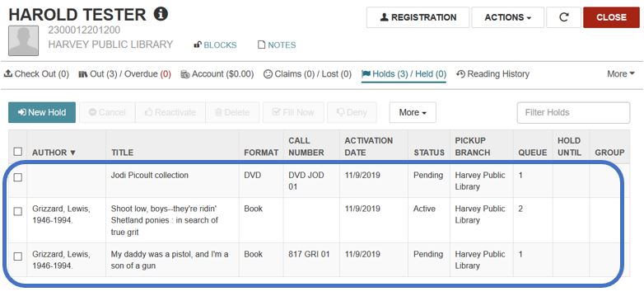Click the info icon beside Harold Tester
Image resolution: width=644 pixels, height=301 pixels.
click(x=161, y=14)
